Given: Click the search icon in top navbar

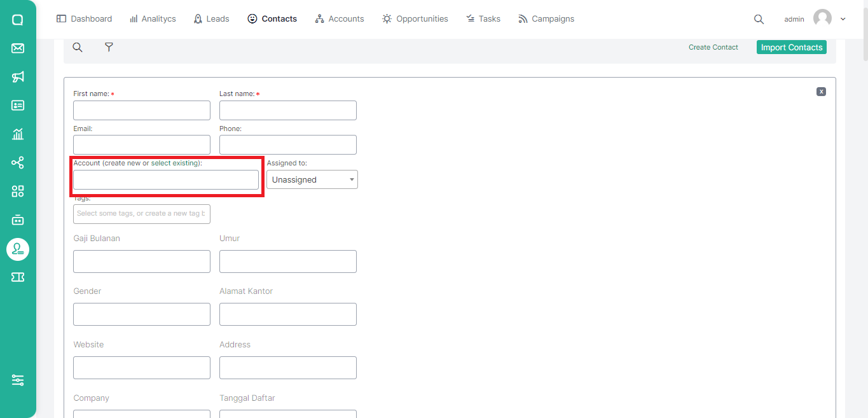Looking at the screenshot, I should click(x=759, y=19).
